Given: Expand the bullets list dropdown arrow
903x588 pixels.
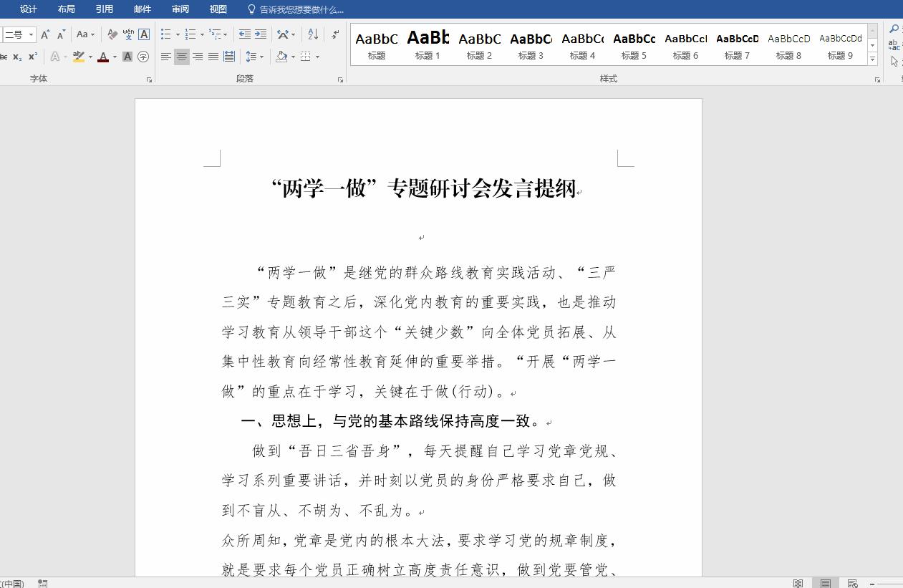Looking at the screenshot, I should (x=178, y=34).
